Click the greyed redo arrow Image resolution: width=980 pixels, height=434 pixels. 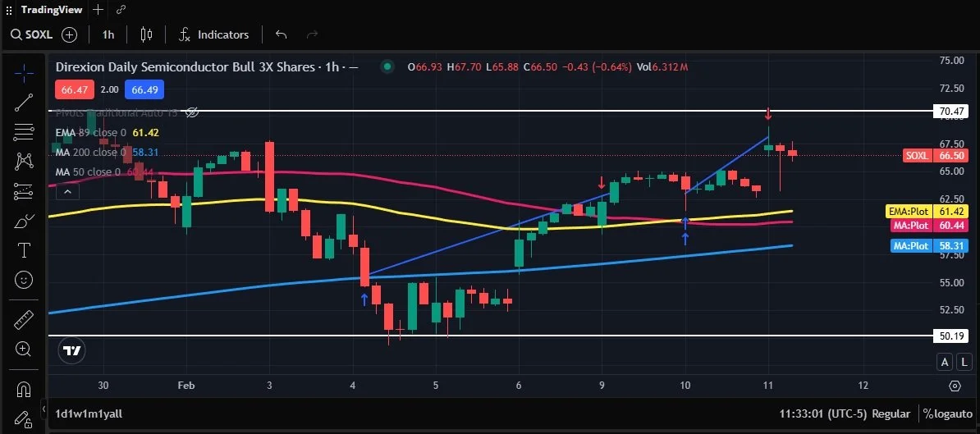313,35
